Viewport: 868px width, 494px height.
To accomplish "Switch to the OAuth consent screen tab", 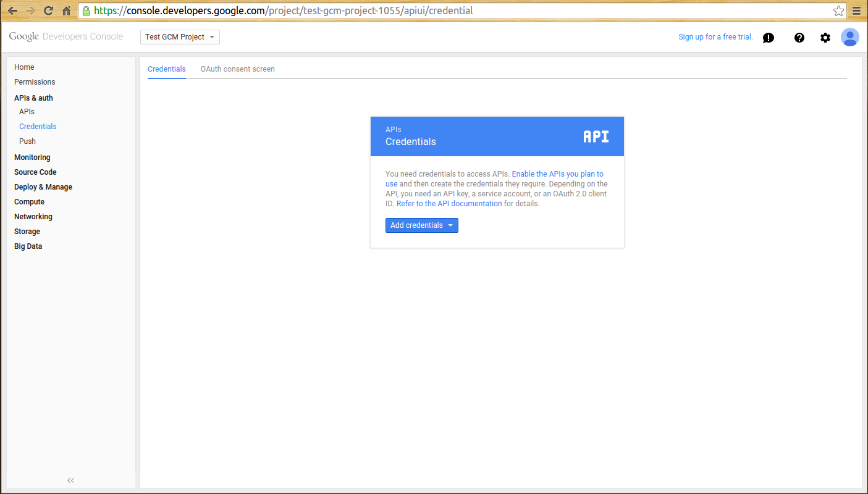I will [238, 69].
